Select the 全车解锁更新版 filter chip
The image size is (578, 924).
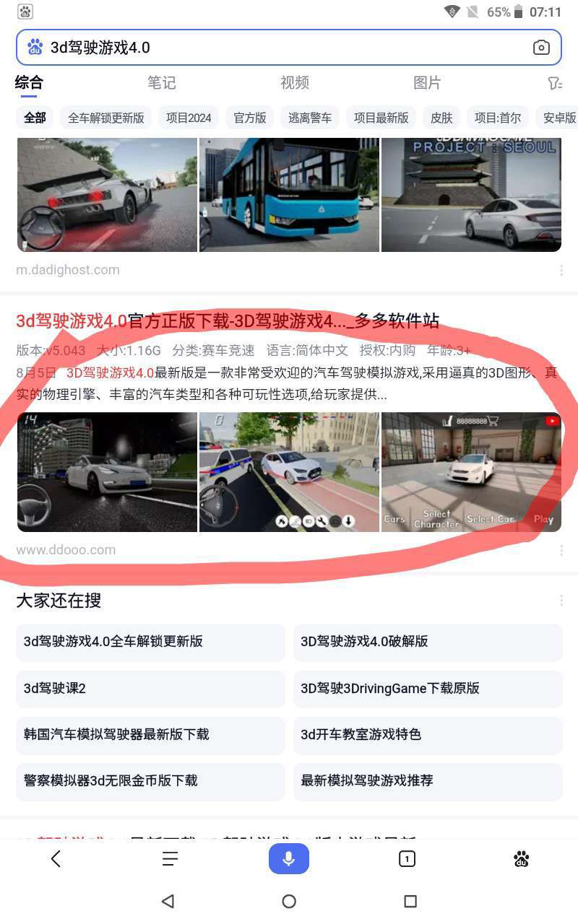click(106, 118)
